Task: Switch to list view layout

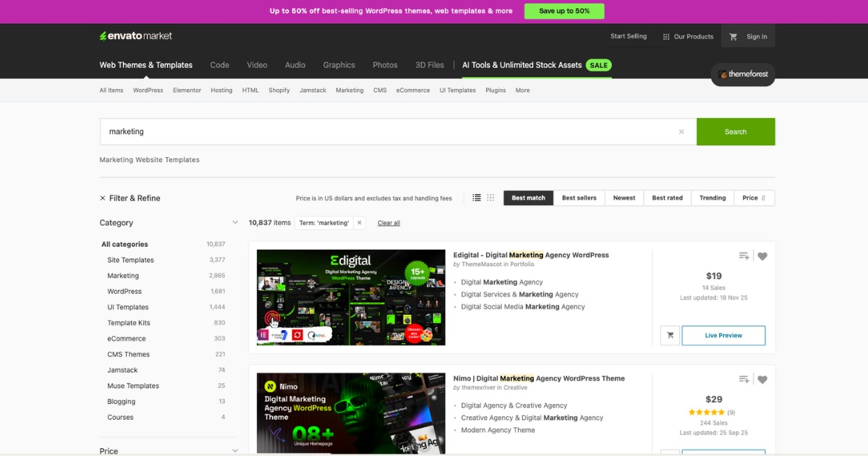Action: [476, 197]
